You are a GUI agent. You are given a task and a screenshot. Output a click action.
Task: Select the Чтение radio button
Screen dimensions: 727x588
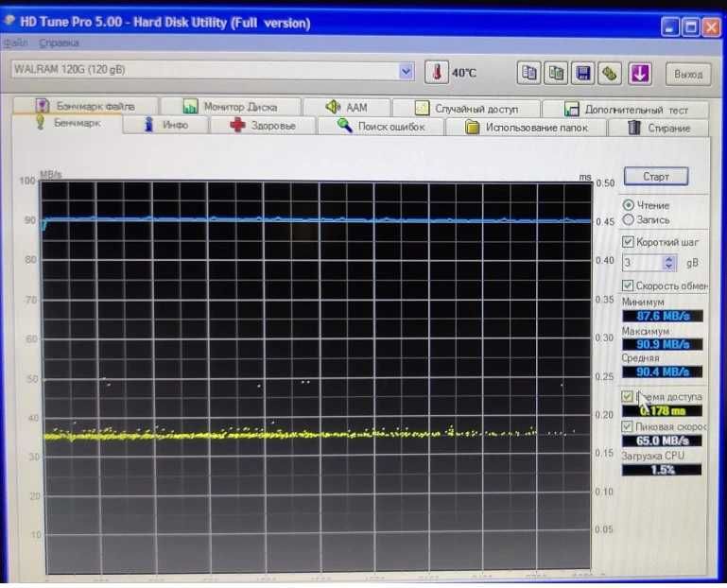pyautogui.click(x=629, y=205)
